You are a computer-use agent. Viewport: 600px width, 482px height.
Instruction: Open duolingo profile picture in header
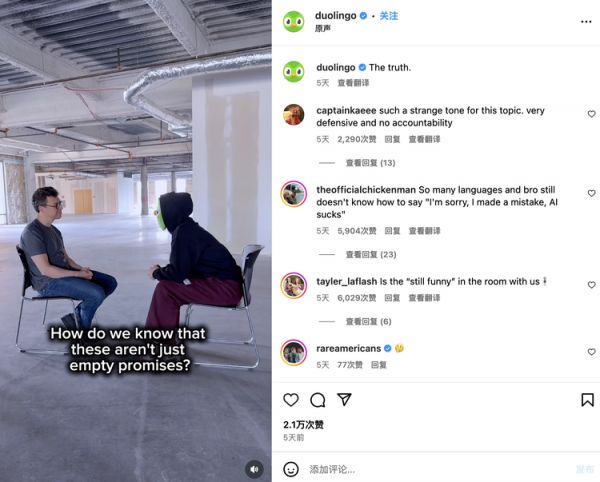293,21
